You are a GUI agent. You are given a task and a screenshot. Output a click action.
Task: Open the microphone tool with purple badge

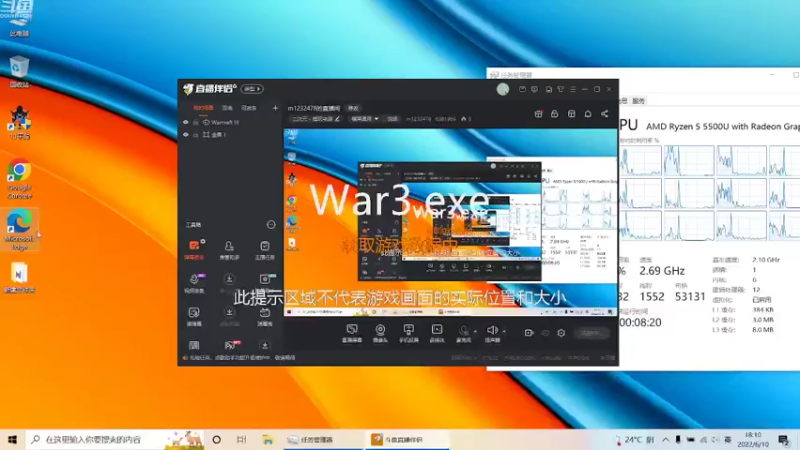(194, 283)
